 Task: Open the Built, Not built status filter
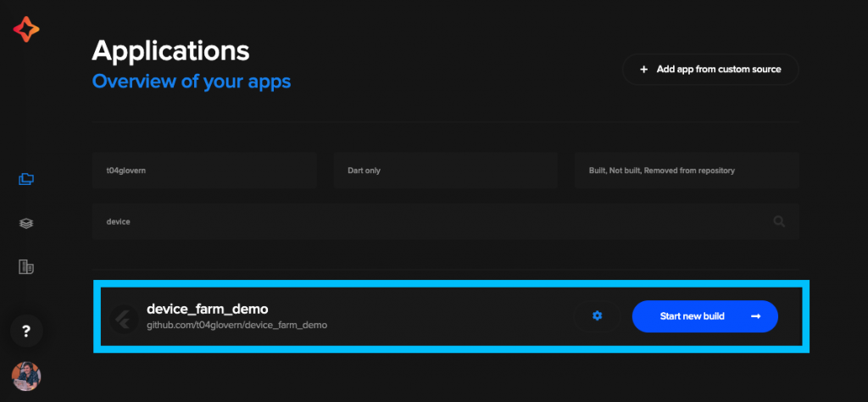[x=687, y=170]
